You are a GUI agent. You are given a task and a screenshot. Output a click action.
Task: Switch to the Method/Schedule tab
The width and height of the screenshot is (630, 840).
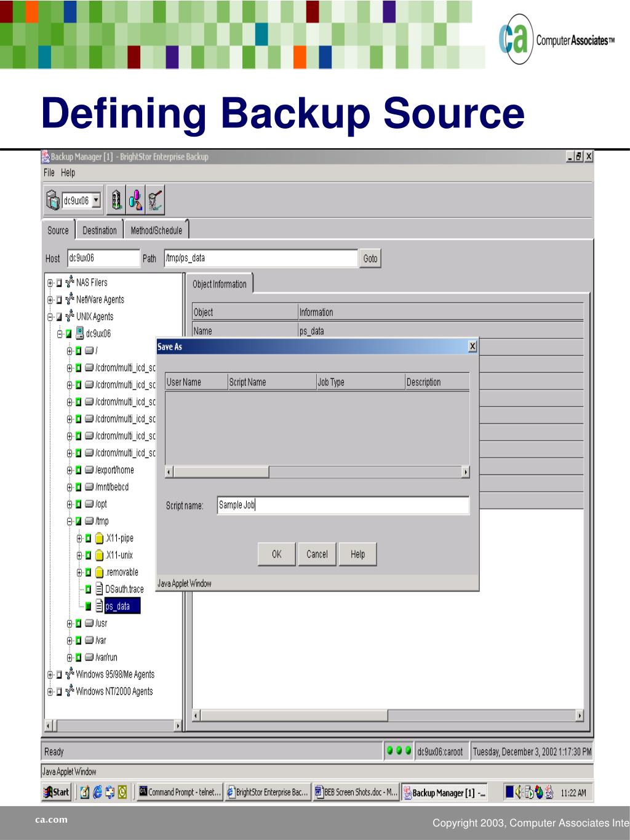156,230
